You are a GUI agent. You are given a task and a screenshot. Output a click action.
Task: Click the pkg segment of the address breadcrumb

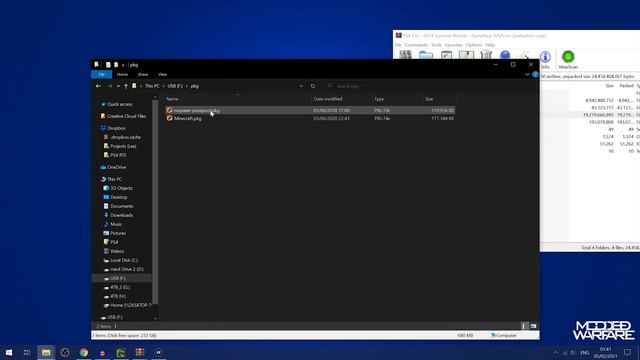[195, 86]
